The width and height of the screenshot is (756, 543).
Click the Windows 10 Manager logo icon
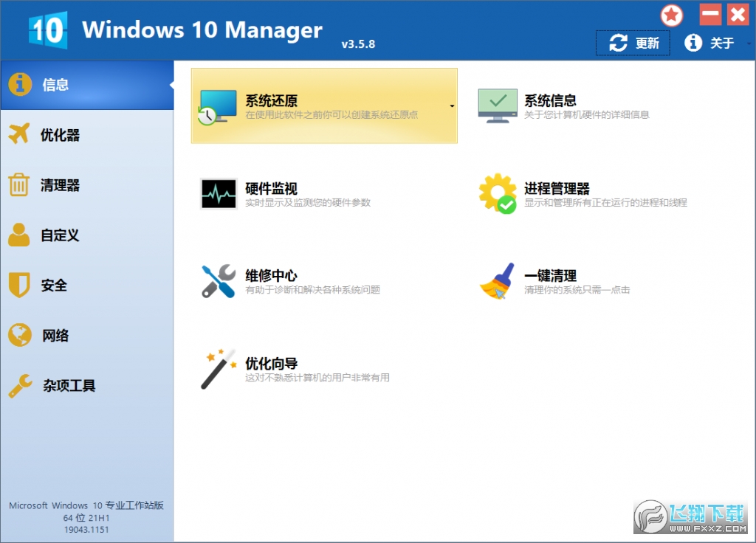(x=48, y=30)
